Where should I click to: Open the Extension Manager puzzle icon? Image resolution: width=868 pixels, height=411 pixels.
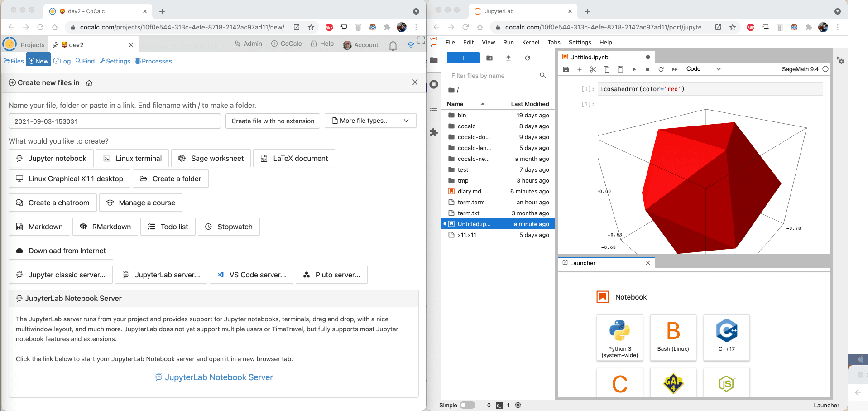(x=434, y=132)
